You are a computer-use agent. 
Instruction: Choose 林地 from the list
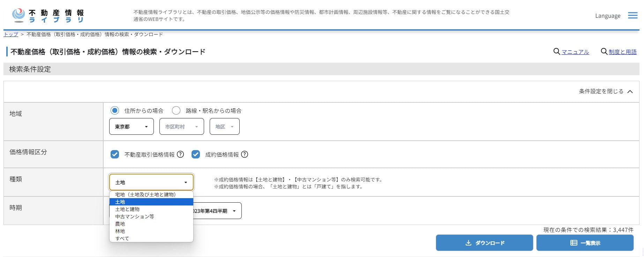(151, 231)
